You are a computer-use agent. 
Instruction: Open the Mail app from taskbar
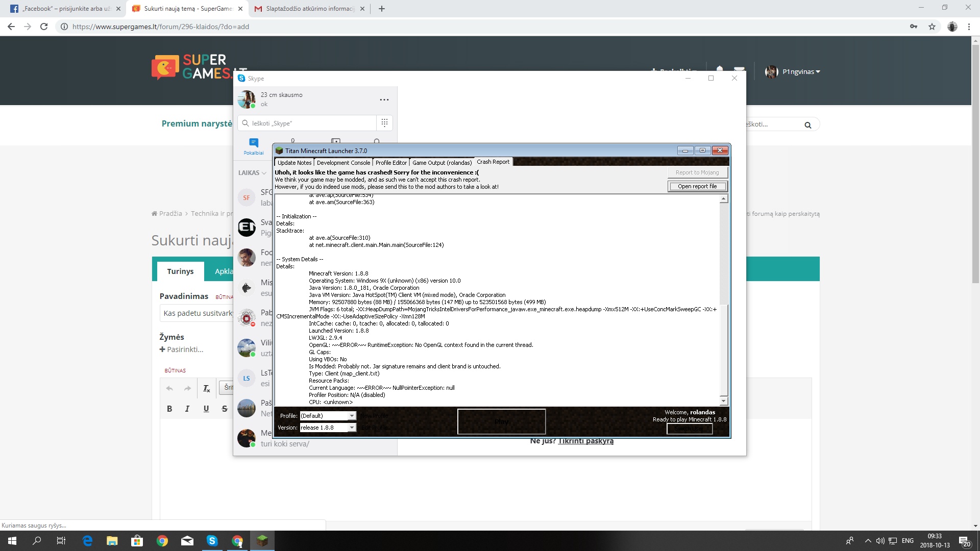(x=187, y=541)
